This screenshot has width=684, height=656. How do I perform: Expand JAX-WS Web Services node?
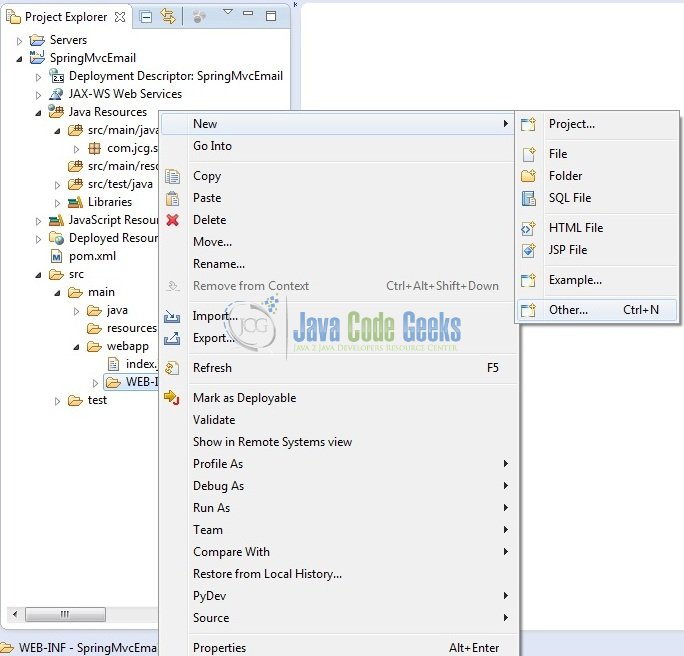pyautogui.click(x=38, y=95)
